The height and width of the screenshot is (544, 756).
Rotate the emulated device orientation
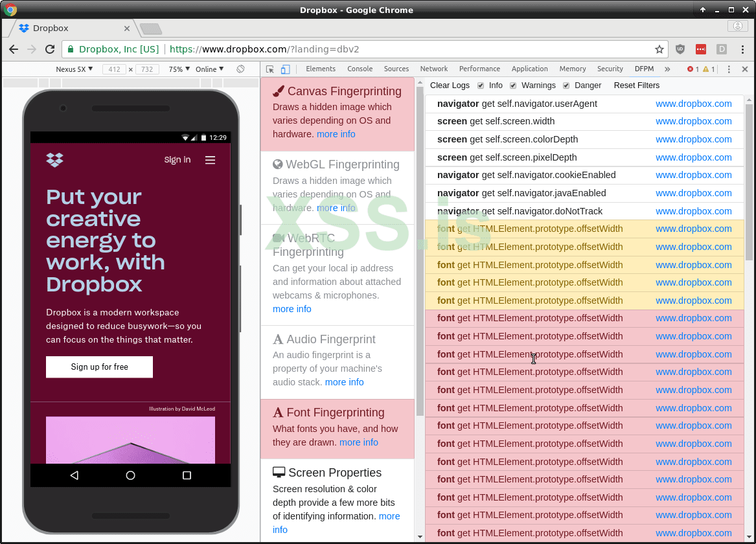[x=240, y=69]
